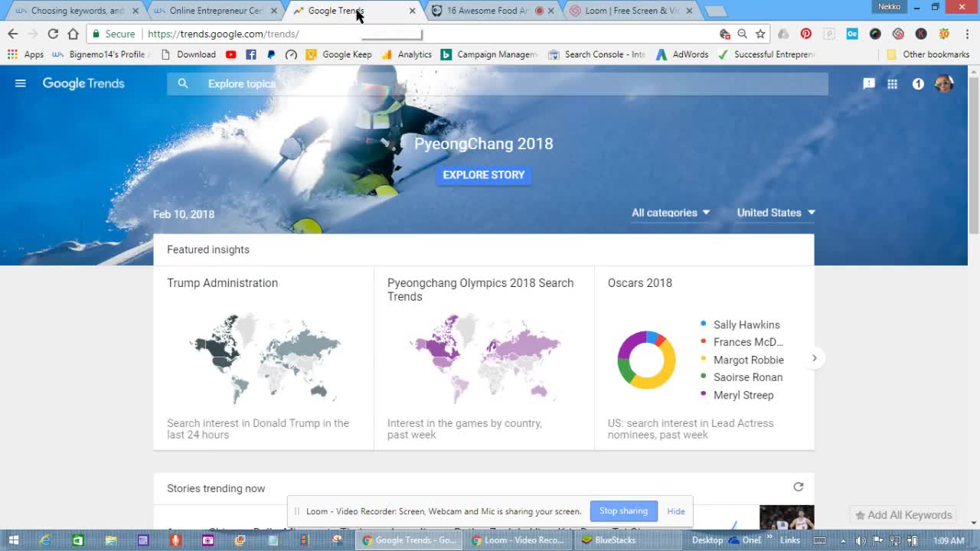Expand the All categories dropdown
The width and height of the screenshot is (980, 551).
coord(671,213)
